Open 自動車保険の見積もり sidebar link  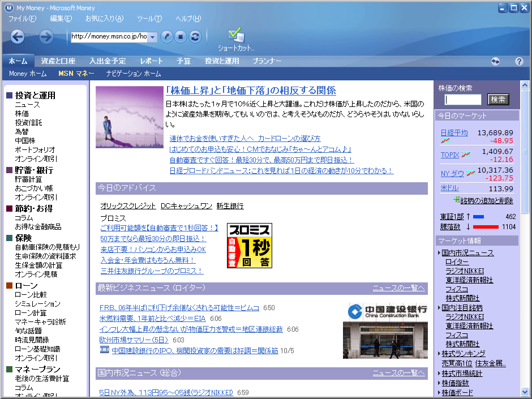48,247
